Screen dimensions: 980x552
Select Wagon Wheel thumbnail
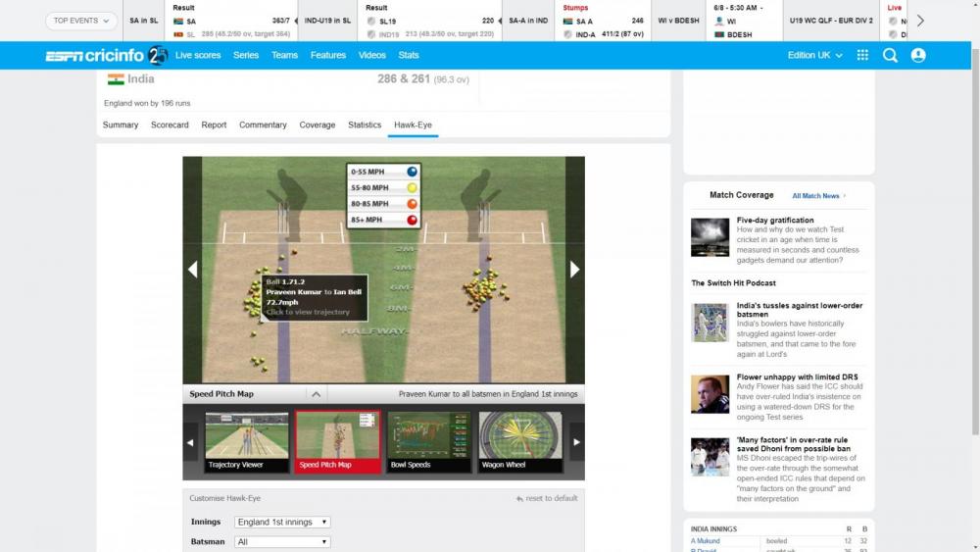click(x=520, y=441)
